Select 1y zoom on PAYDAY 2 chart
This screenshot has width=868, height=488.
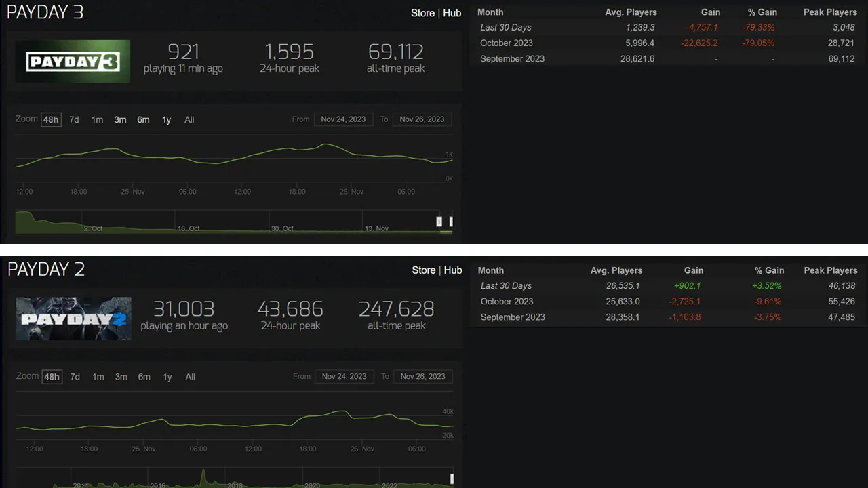pyautogui.click(x=167, y=377)
